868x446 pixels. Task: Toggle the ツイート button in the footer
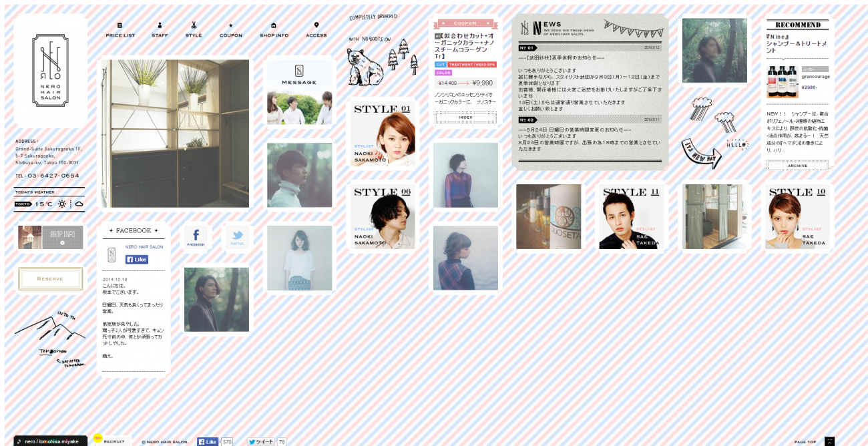(x=260, y=441)
